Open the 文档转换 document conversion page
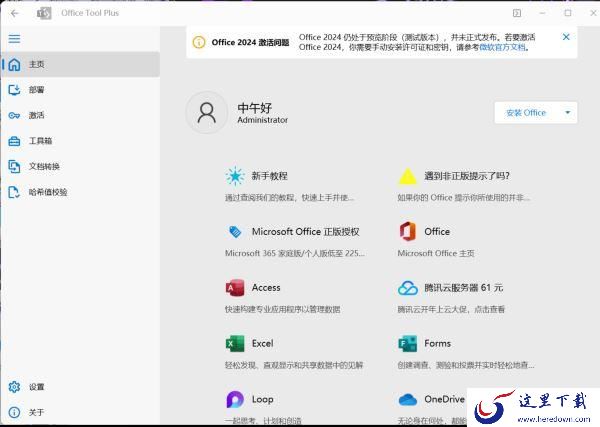 pos(80,166)
